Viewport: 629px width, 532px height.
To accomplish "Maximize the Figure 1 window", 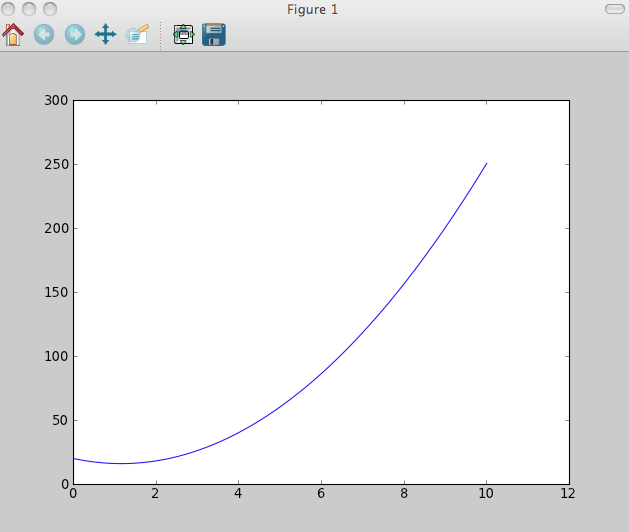I will click(x=47, y=9).
